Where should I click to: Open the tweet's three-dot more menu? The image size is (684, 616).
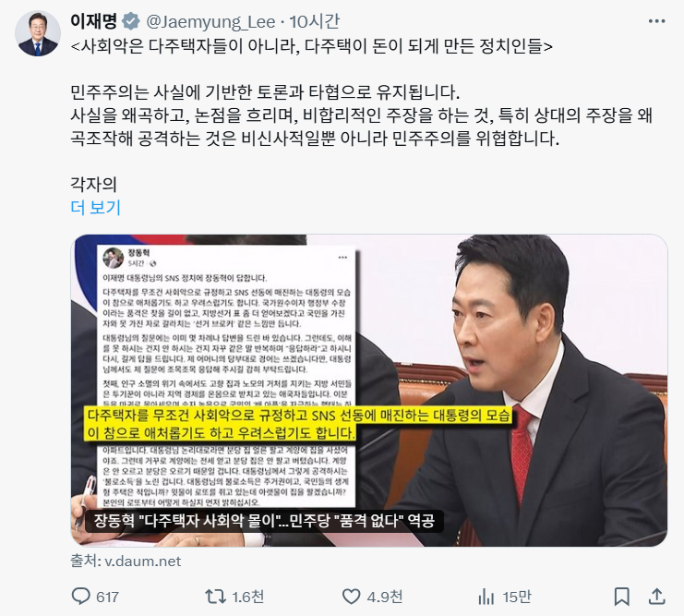[x=656, y=21]
